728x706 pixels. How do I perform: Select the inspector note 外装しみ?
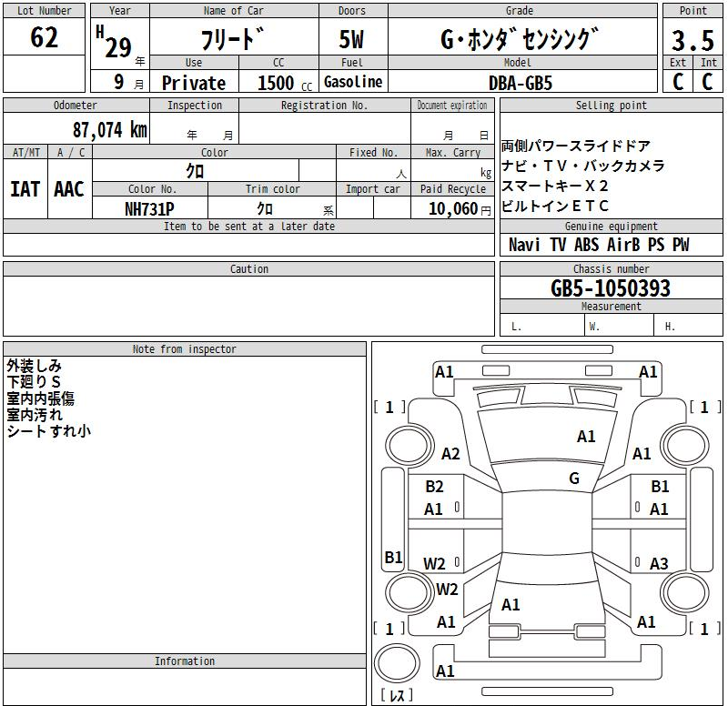[x=35, y=366]
